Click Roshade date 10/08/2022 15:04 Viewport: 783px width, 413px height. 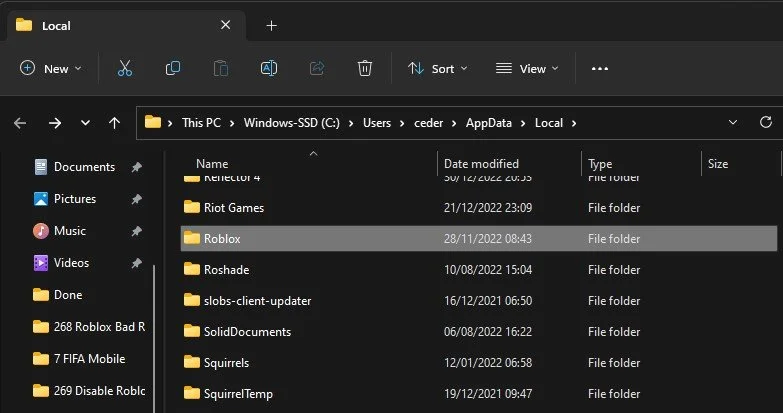pos(487,270)
